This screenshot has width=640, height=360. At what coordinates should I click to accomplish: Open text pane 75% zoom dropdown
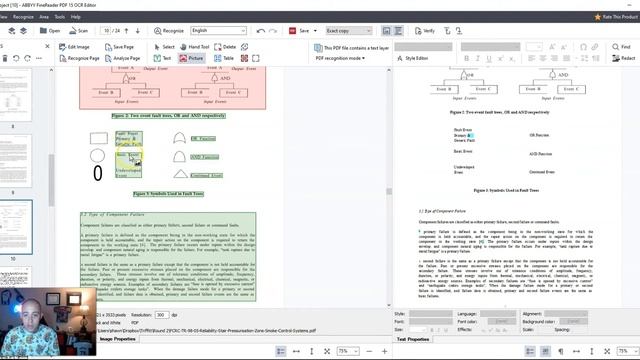coord(628,351)
